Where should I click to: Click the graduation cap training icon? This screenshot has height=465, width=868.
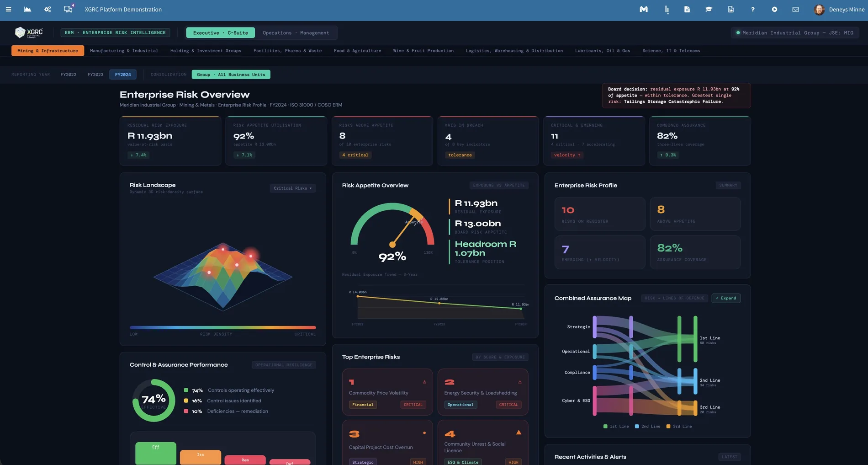click(709, 9)
